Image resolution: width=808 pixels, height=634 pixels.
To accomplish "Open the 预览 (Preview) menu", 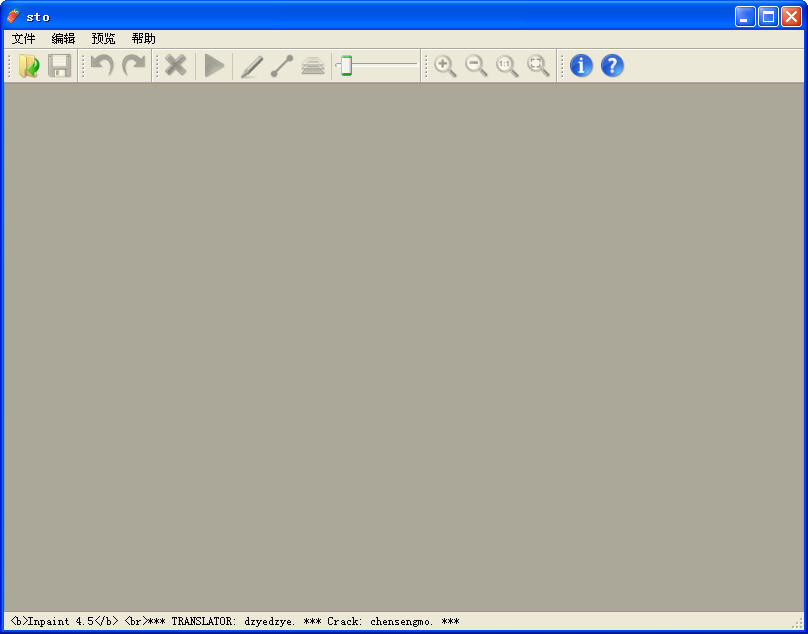I will coord(103,39).
